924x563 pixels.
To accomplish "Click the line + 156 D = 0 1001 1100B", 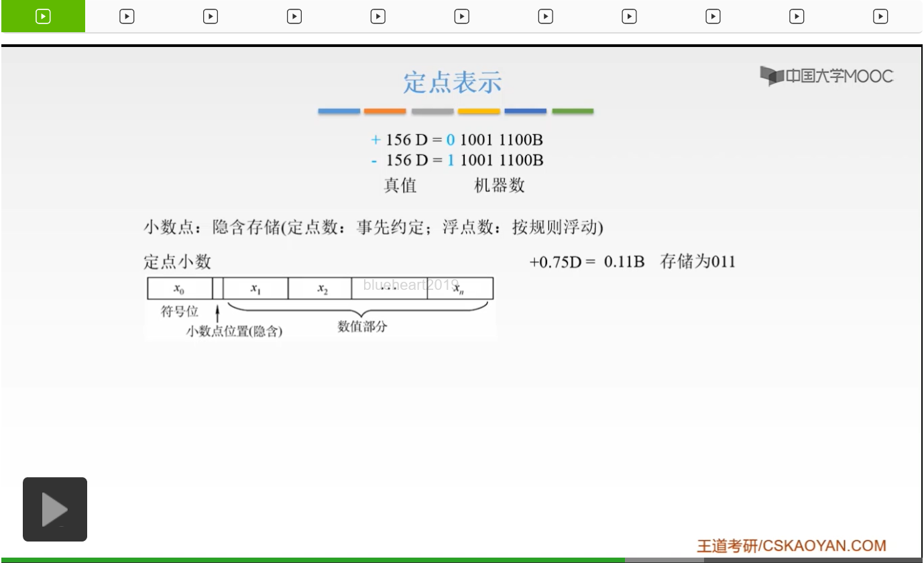I will [x=457, y=140].
